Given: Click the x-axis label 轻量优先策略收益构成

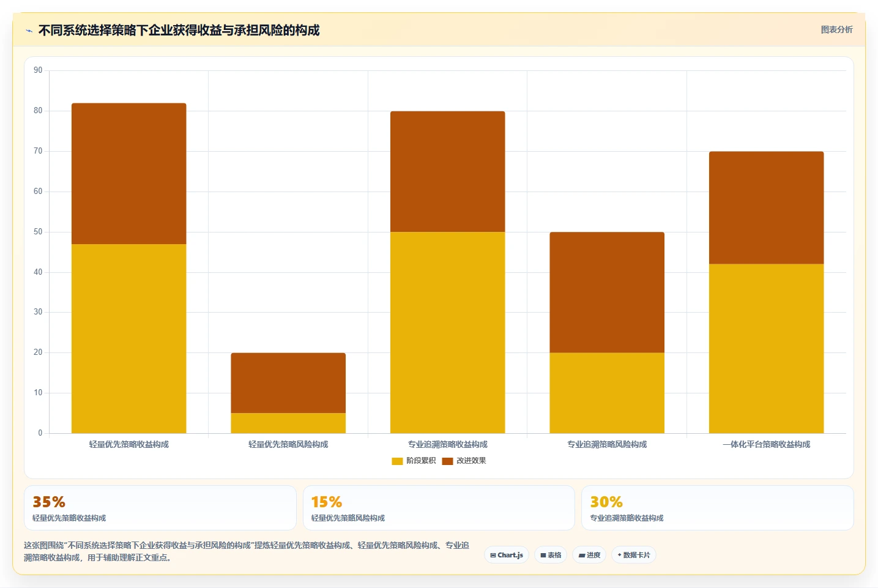Looking at the screenshot, I should click(129, 444).
